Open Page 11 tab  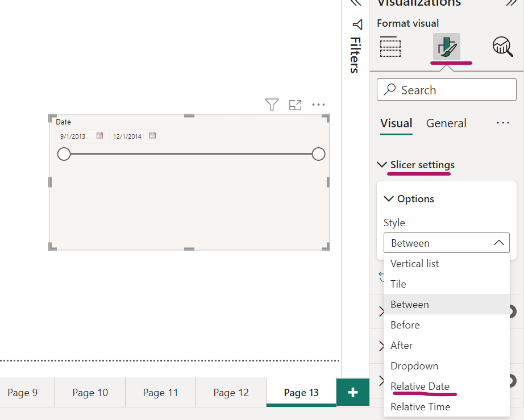[160, 392]
